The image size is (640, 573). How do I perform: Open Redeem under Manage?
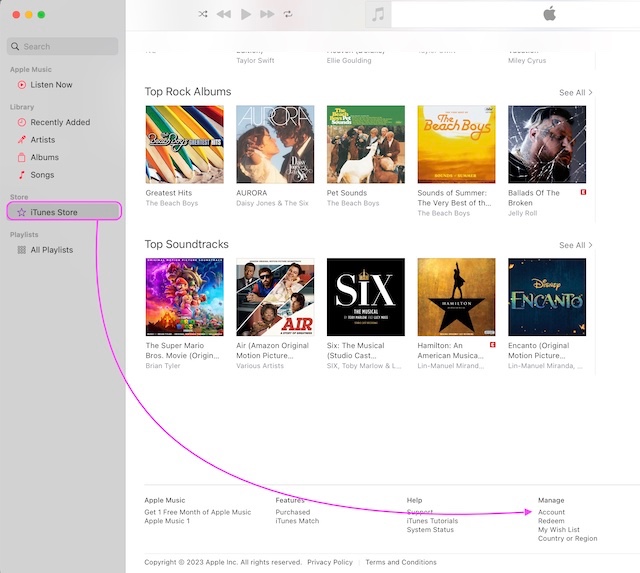click(x=551, y=521)
